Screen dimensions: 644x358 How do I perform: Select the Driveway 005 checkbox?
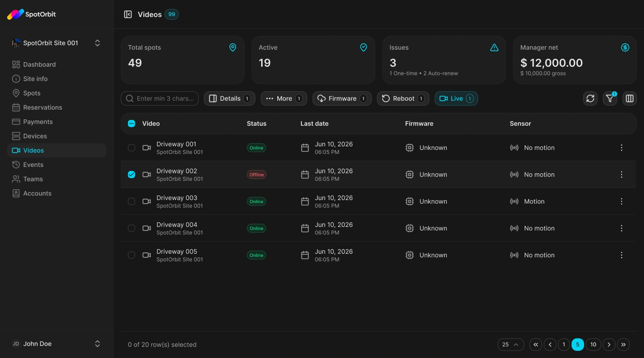[131, 255]
